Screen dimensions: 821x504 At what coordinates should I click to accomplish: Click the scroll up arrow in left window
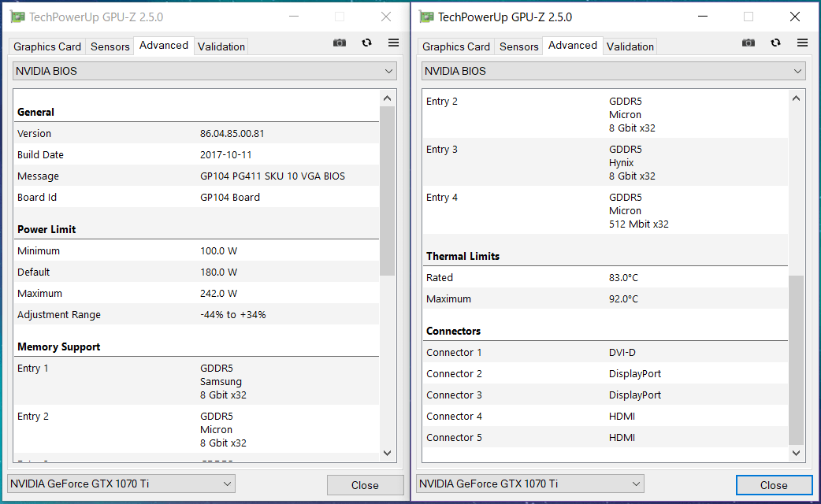point(387,98)
